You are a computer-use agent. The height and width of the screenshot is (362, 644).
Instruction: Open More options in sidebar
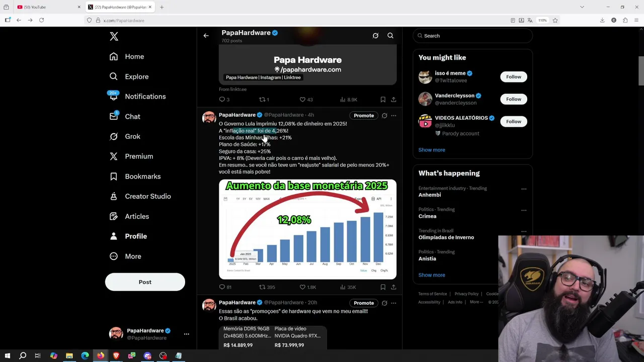(126, 256)
